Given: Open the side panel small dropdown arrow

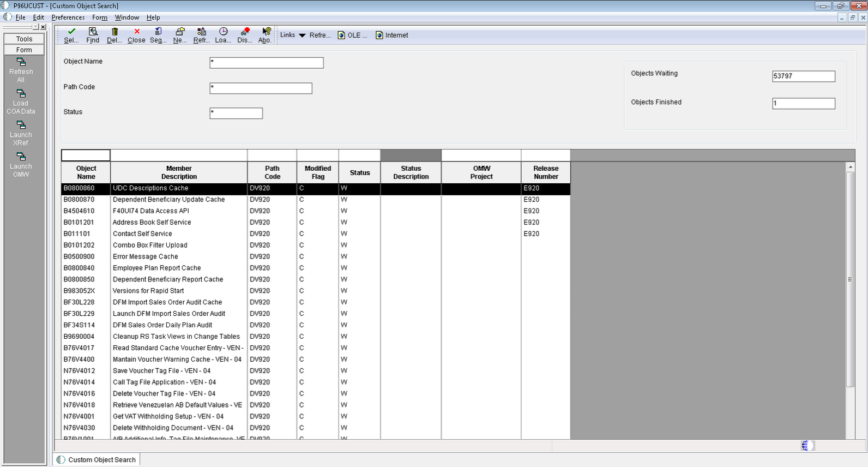Looking at the screenshot, I should [35, 27].
